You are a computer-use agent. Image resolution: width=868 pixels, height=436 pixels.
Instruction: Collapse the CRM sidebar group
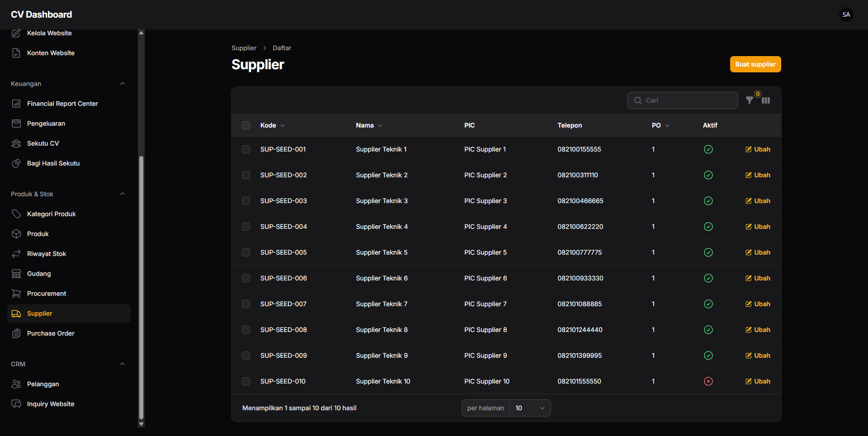point(123,364)
